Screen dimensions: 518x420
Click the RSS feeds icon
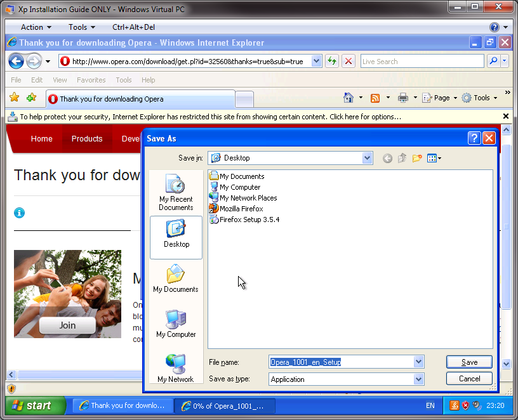coord(375,98)
